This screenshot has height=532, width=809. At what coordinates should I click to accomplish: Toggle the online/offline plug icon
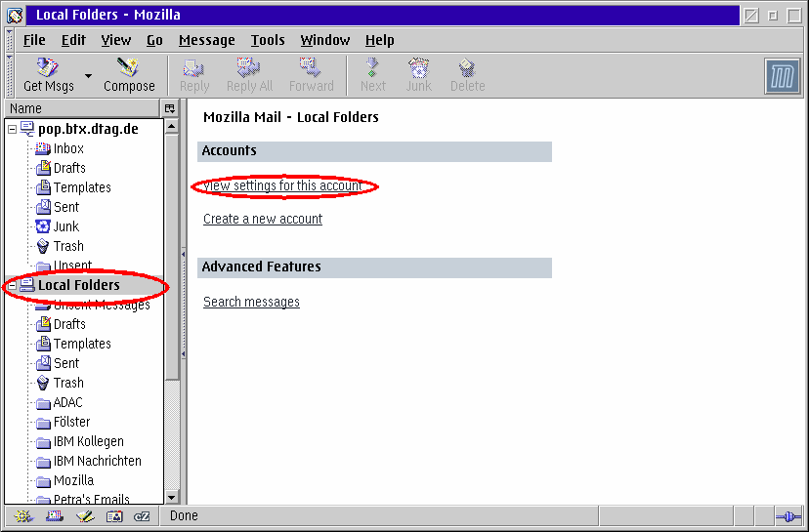(x=788, y=516)
